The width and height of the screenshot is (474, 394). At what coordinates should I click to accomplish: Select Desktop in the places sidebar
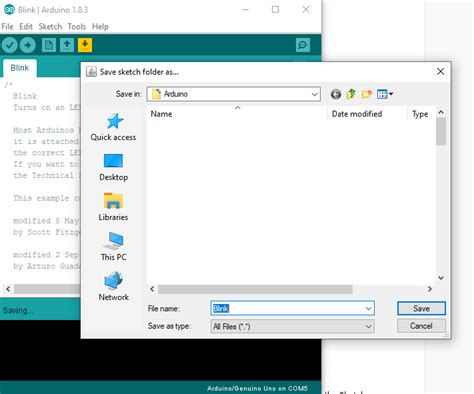pyautogui.click(x=113, y=167)
